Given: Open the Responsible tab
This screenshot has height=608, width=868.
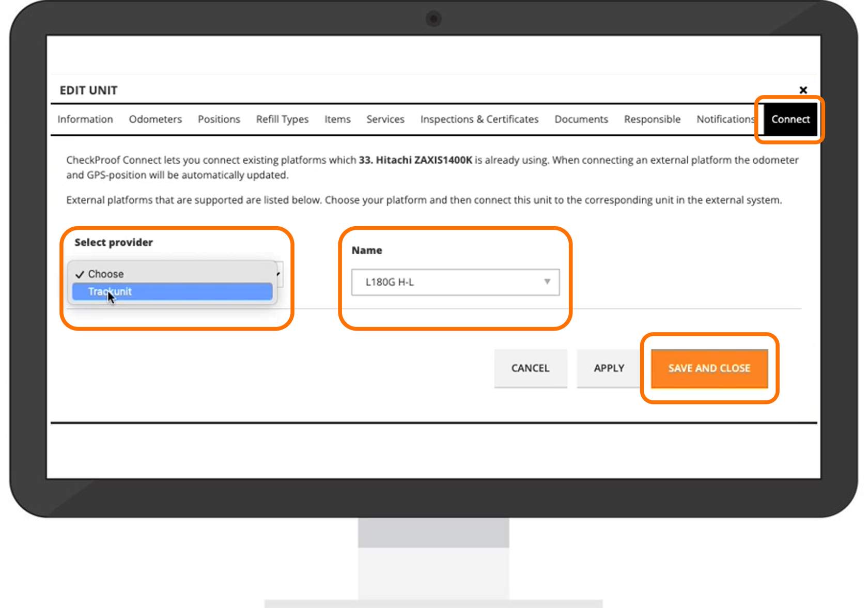Looking at the screenshot, I should click(x=652, y=119).
